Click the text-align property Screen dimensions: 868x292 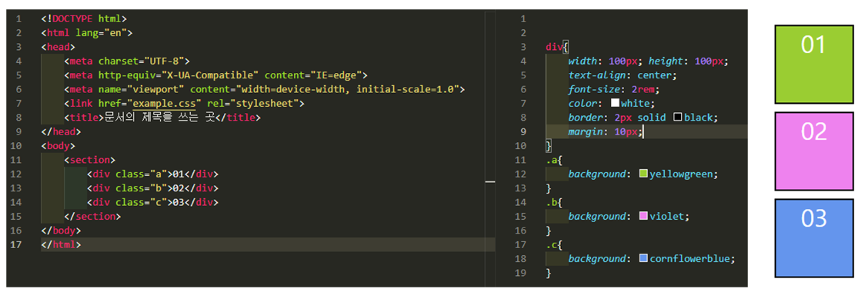pos(597,75)
